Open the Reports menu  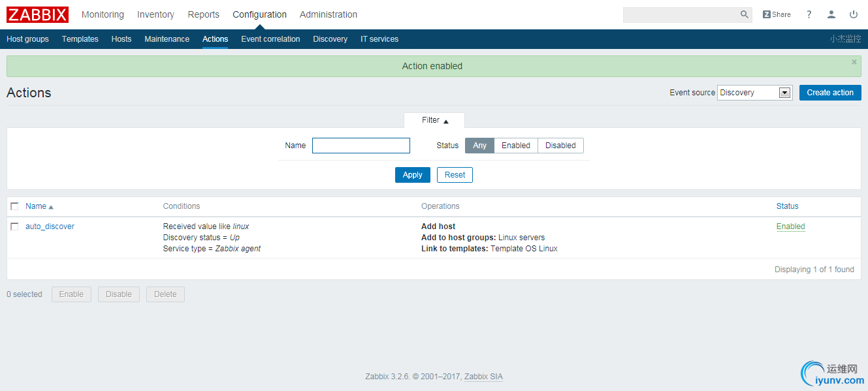204,14
